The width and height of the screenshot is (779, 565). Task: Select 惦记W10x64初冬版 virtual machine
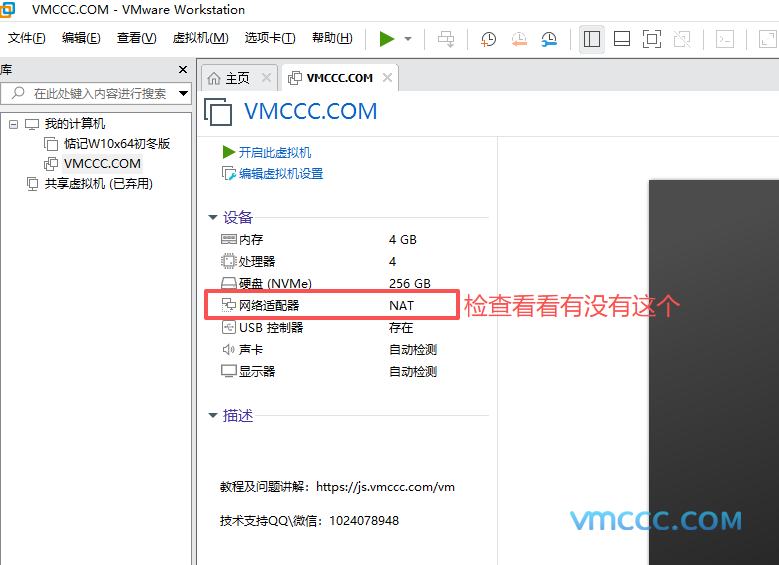click(x=116, y=144)
